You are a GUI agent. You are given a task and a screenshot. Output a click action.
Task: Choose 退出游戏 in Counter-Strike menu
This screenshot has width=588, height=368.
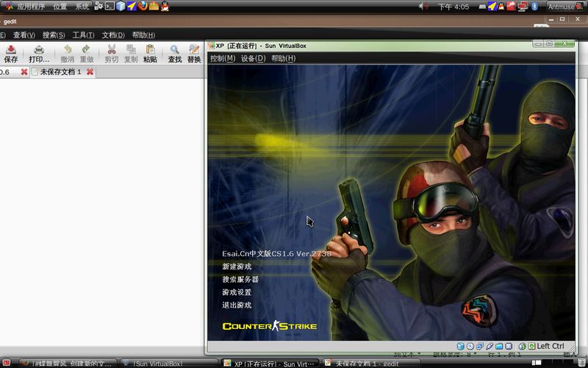point(237,305)
